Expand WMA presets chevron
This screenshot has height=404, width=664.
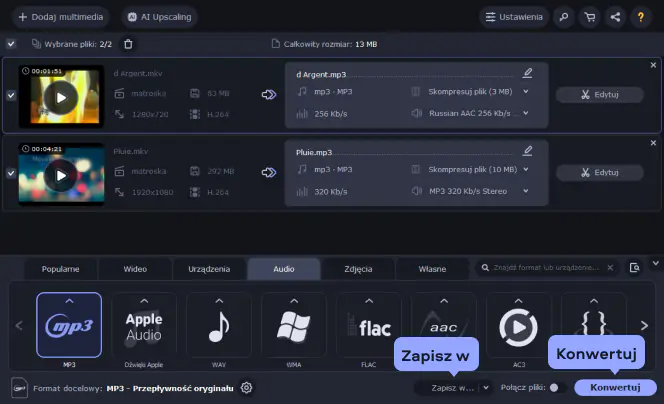(x=294, y=301)
